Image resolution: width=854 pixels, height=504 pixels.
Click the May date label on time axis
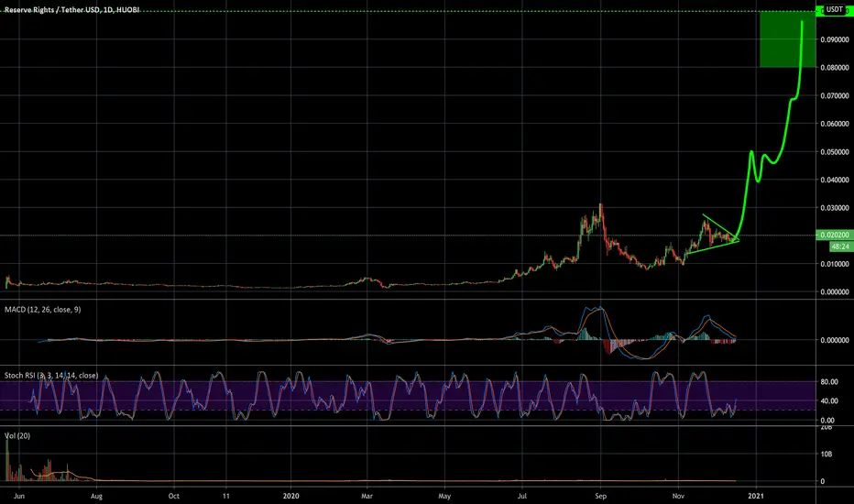(444, 496)
